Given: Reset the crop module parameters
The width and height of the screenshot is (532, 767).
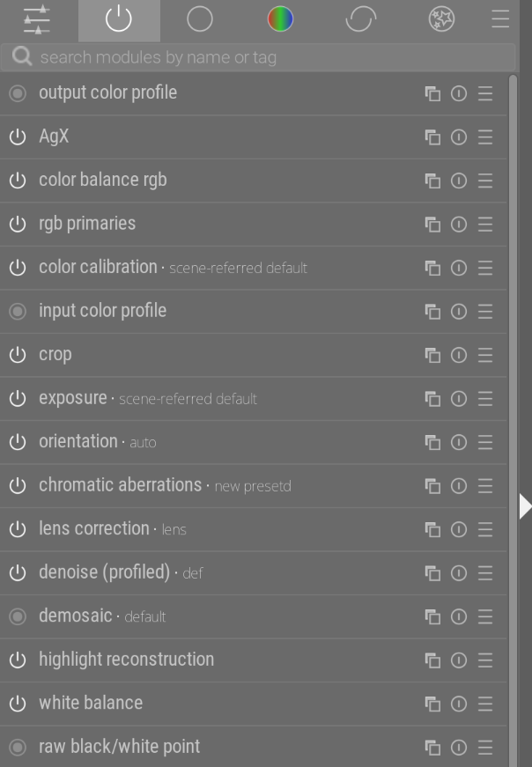Looking at the screenshot, I should click(459, 355).
